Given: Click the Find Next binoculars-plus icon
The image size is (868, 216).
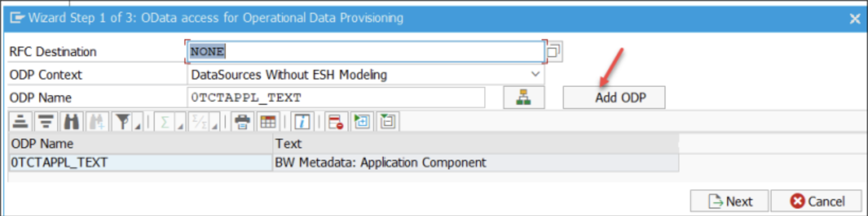Looking at the screenshot, I should pos(97,122).
